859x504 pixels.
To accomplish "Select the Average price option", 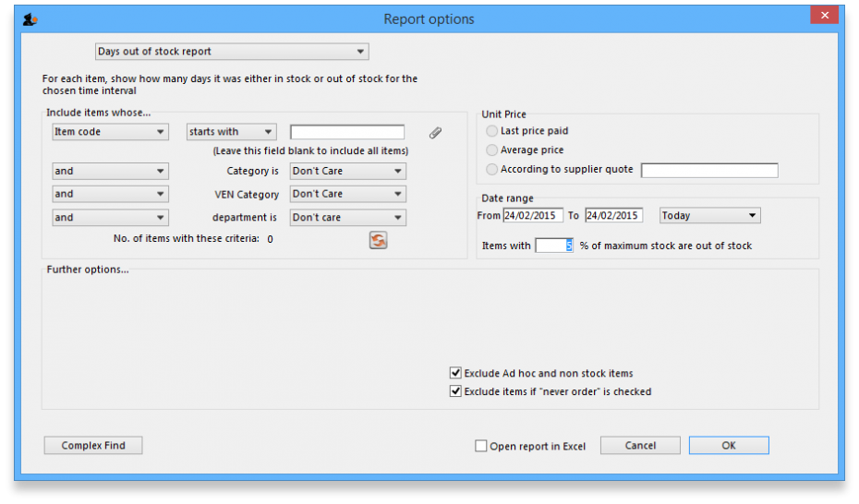I will [x=492, y=150].
